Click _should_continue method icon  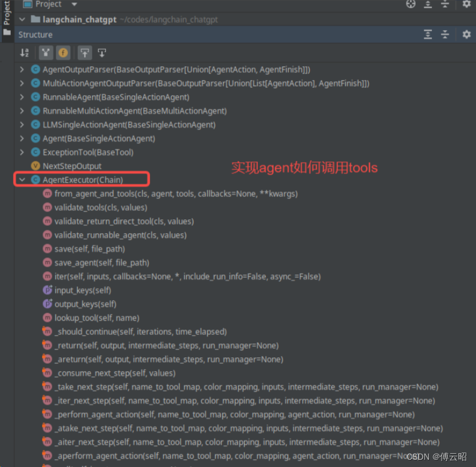pyautogui.click(x=47, y=331)
